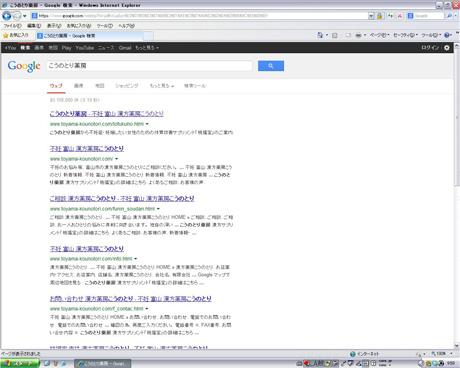This screenshot has height=368, width=460.
Task: Open the recent pages dropdown beside Forward
Action: click(x=25, y=16)
